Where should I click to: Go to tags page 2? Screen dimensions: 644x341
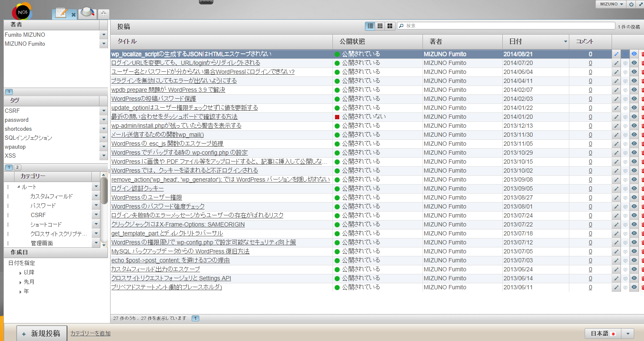[x=17, y=168]
